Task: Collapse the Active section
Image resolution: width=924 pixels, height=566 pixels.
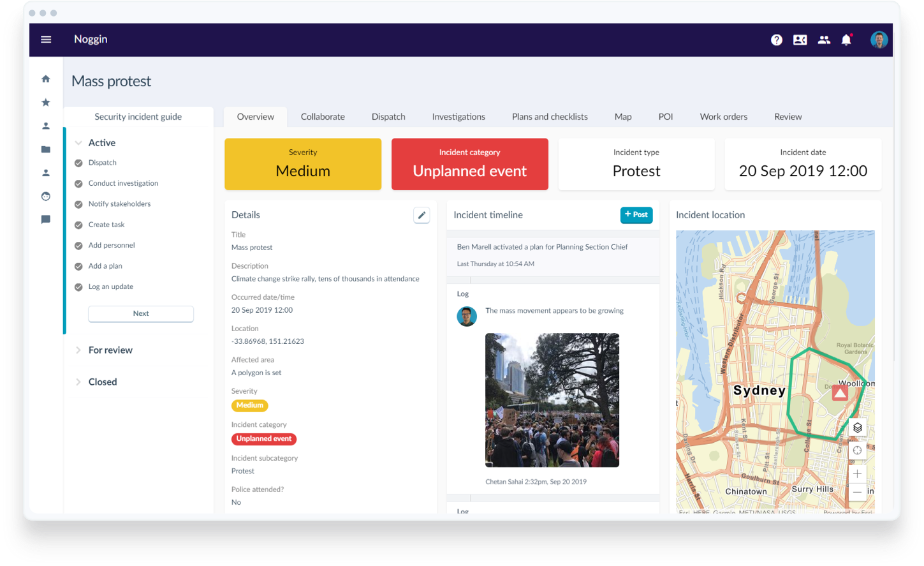Action: tap(78, 142)
